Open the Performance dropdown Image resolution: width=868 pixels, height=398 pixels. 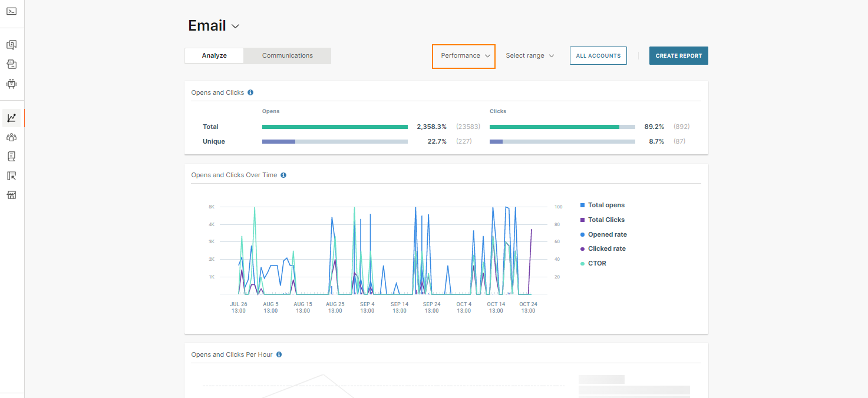coord(464,56)
